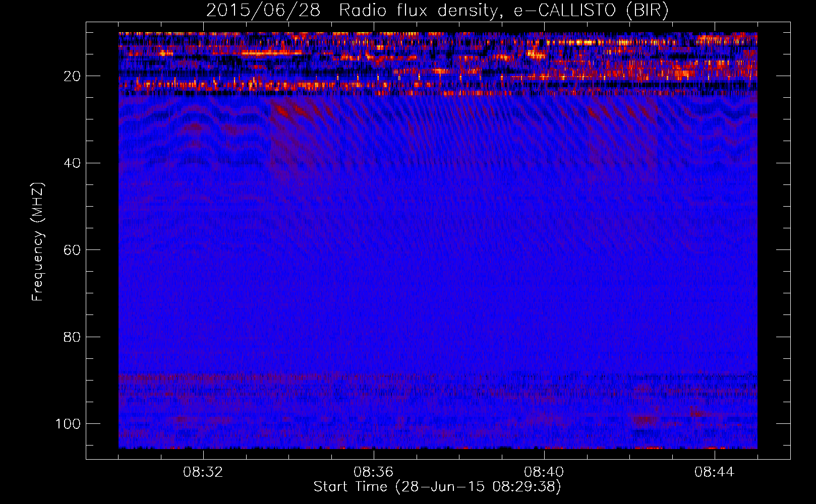
Task: Click the 80 frequency tick label
Action: coord(73,337)
